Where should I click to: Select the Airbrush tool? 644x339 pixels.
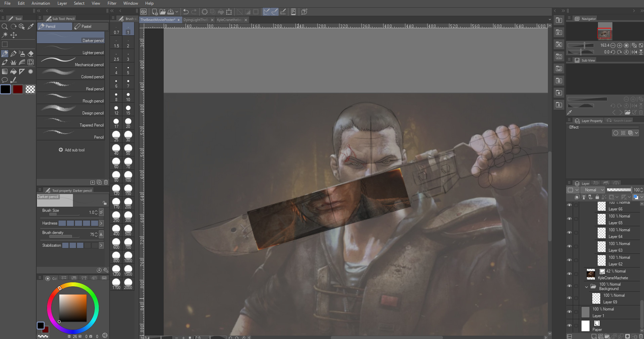tap(22, 54)
